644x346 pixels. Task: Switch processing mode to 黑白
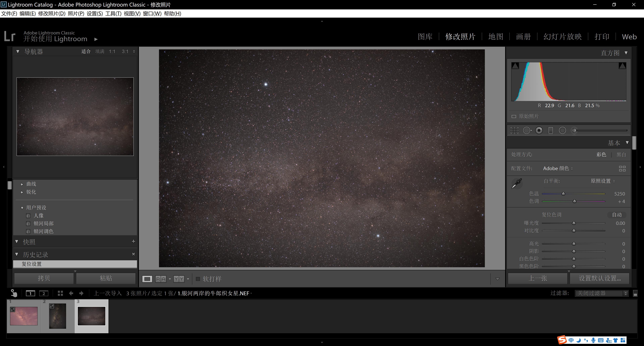(621, 155)
